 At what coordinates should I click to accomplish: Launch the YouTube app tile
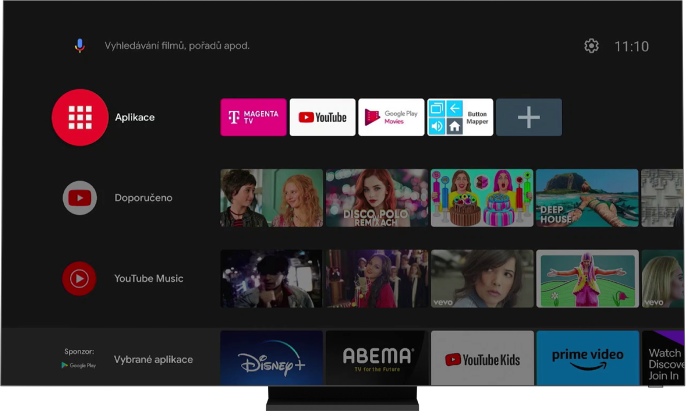pos(322,117)
